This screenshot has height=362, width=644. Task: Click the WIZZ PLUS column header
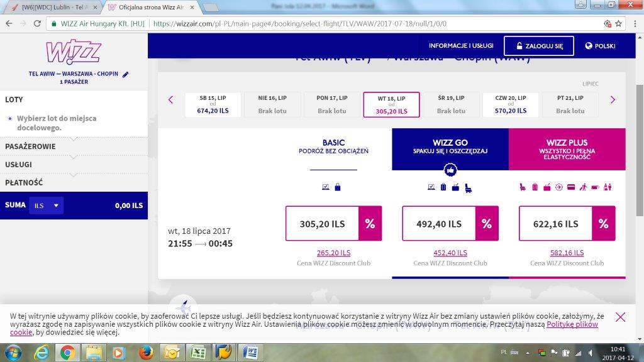click(x=567, y=148)
